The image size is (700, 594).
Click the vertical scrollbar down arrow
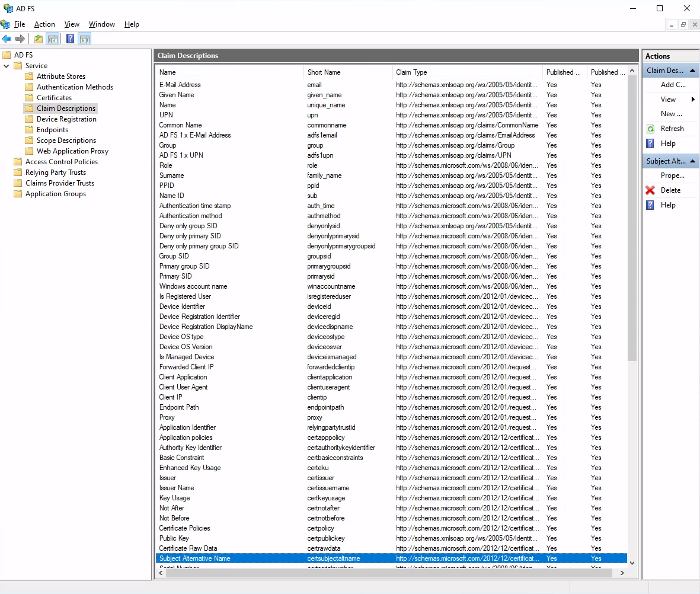click(632, 563)
